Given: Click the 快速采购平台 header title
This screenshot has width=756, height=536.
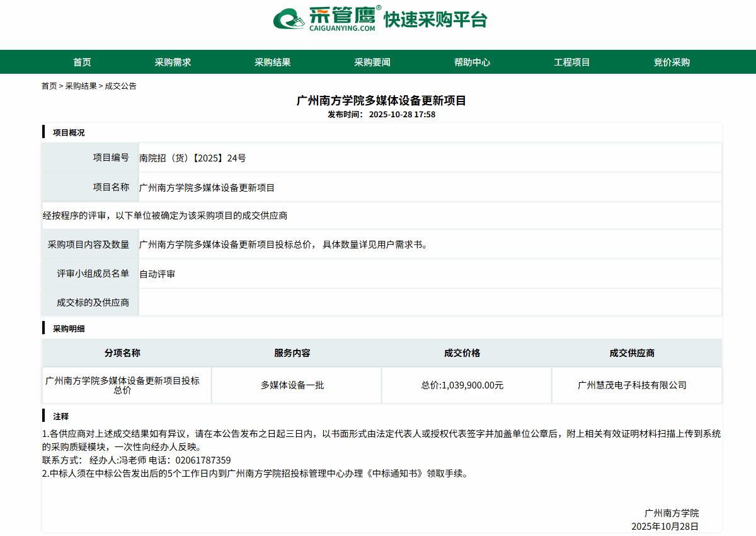Looking at the screenshot, I should click(435, 20).
